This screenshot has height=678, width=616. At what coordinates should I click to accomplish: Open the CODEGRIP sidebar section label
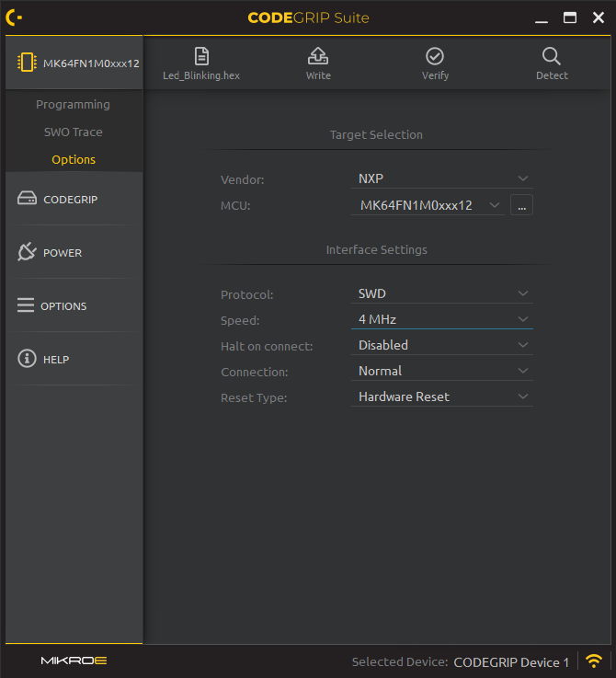point(71,200)
